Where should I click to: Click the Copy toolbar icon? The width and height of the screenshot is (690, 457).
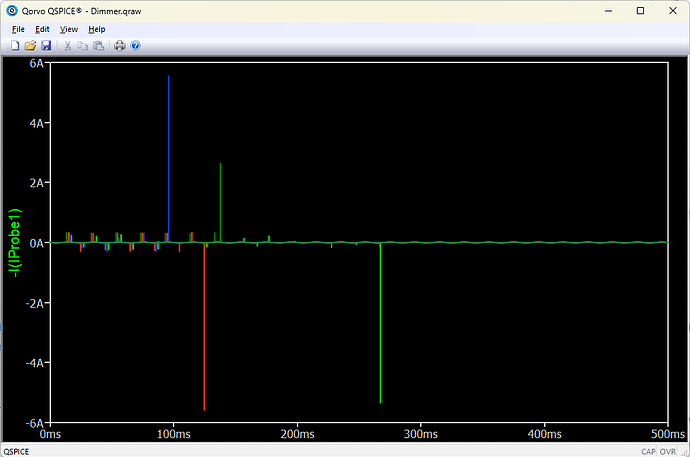pyautogui.click(x=83, y=46)
